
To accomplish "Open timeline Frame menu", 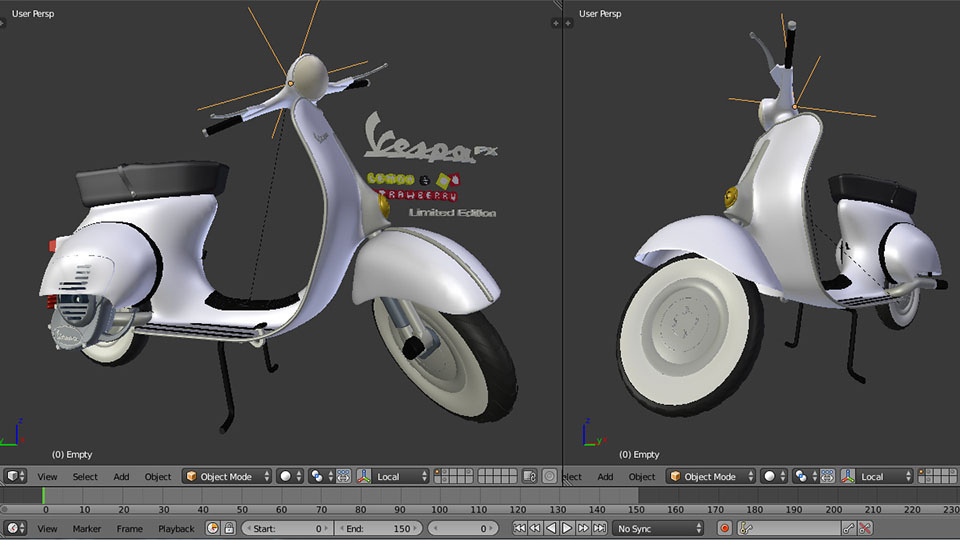I will click(130, 529).
